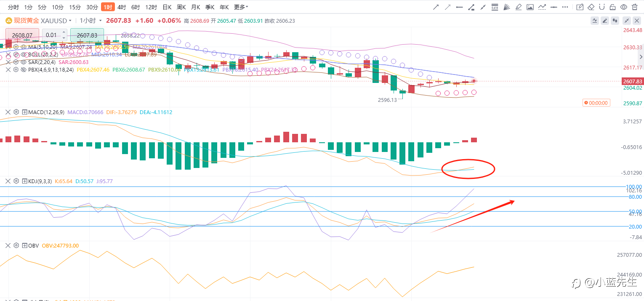Click the green 2607.83 buy price button
The height and width of the screenshot is (301, 644).
(87, 35)
